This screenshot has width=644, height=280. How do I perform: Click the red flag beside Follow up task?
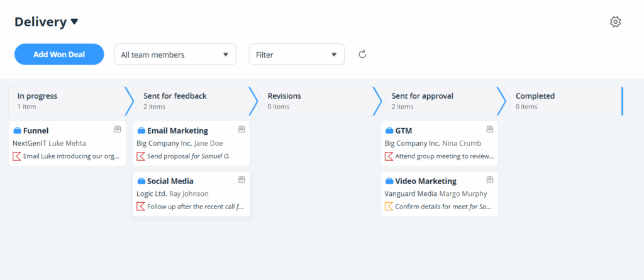141,207
